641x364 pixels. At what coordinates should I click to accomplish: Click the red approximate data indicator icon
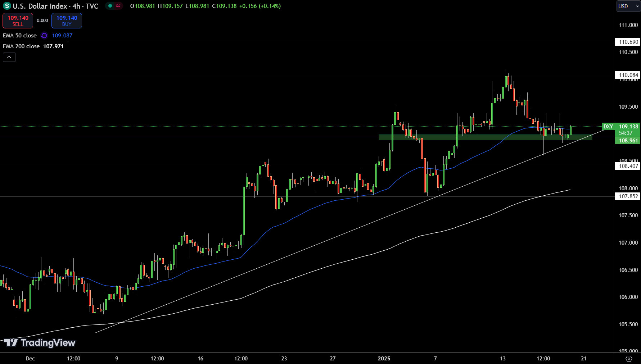coord(118,6)
